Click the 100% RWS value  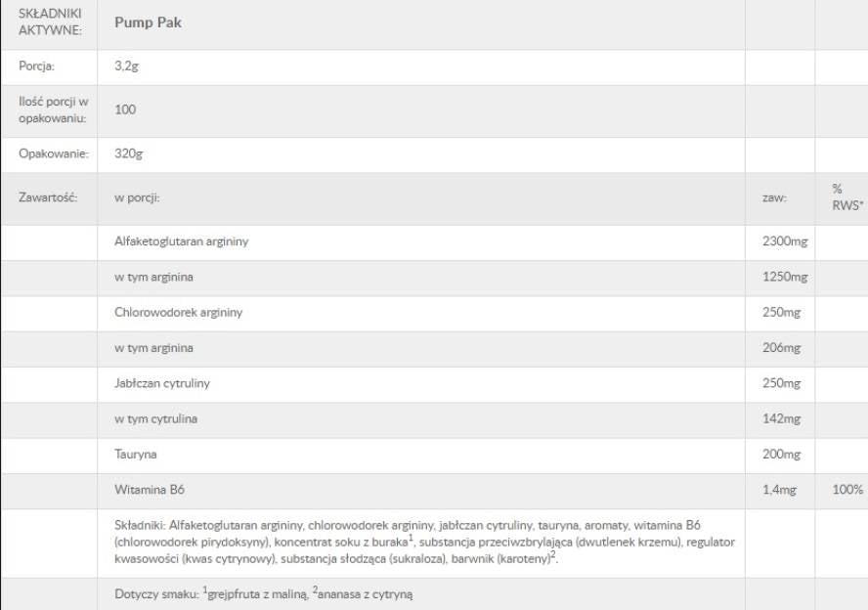coord(847,490)
